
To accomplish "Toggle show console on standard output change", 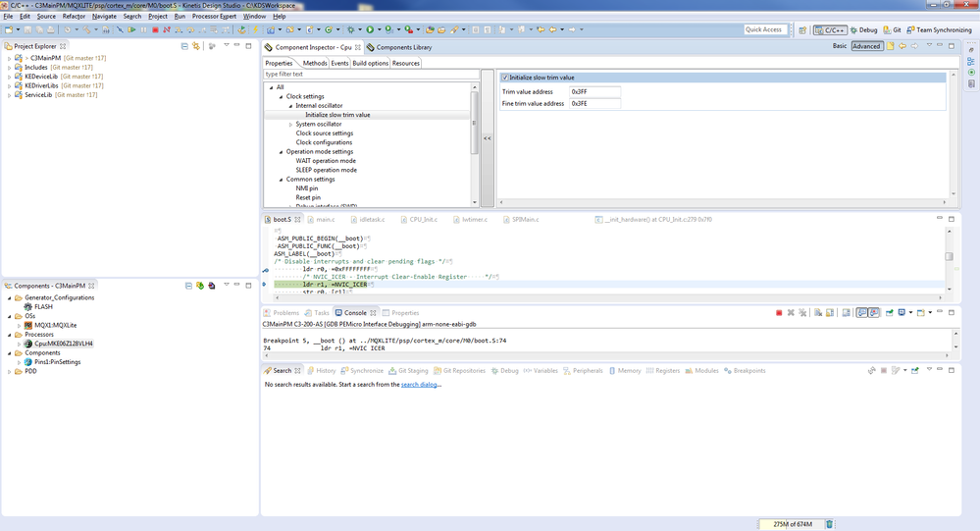I will pos(861,313).
